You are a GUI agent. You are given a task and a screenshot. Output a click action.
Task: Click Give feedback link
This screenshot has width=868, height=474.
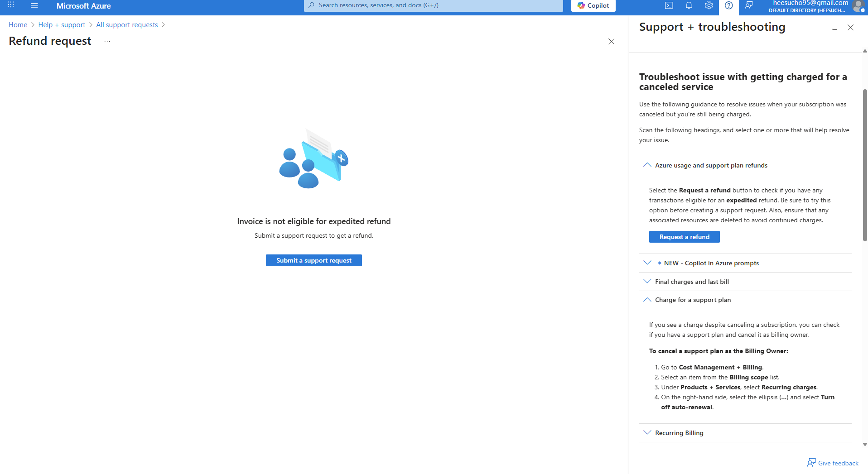click(833, 463)
